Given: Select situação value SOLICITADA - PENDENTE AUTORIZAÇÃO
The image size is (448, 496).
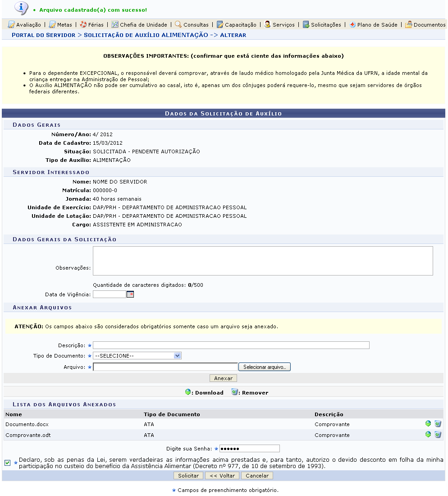Looking at the screenshot, I should tap(146, 152).
